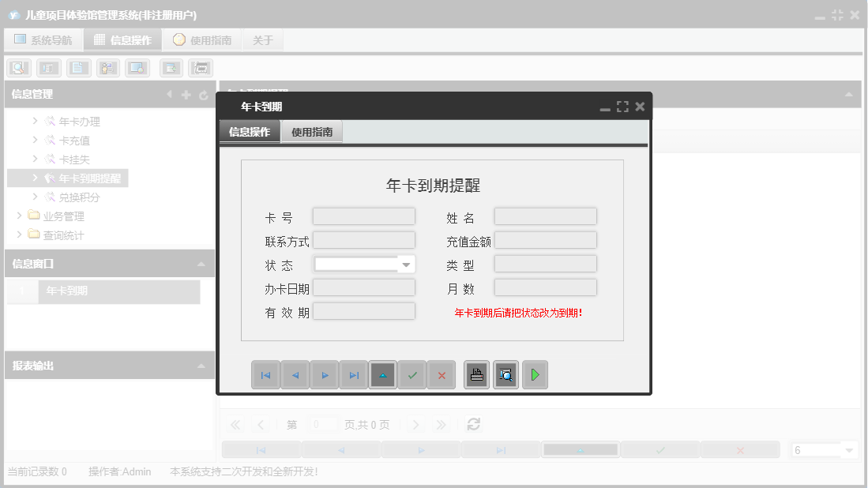Open print preview via the magnifier-print icon
The height and width of the screenshot is (488, 868).
click(505, 374)
